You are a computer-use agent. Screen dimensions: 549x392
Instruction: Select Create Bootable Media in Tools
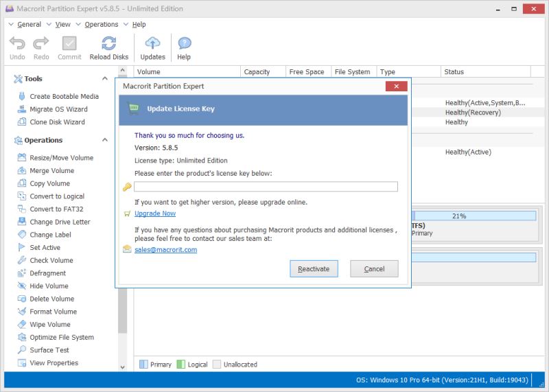pos(64,97)
